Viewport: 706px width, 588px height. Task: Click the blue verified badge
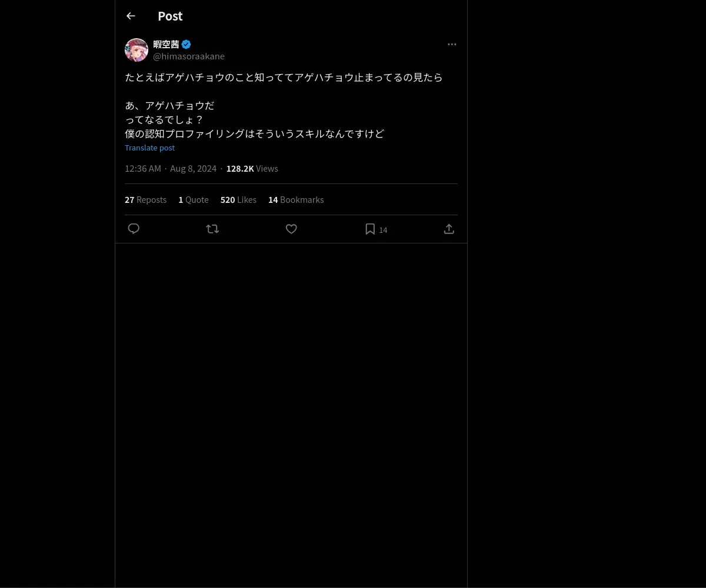click(x=186, y=44)
